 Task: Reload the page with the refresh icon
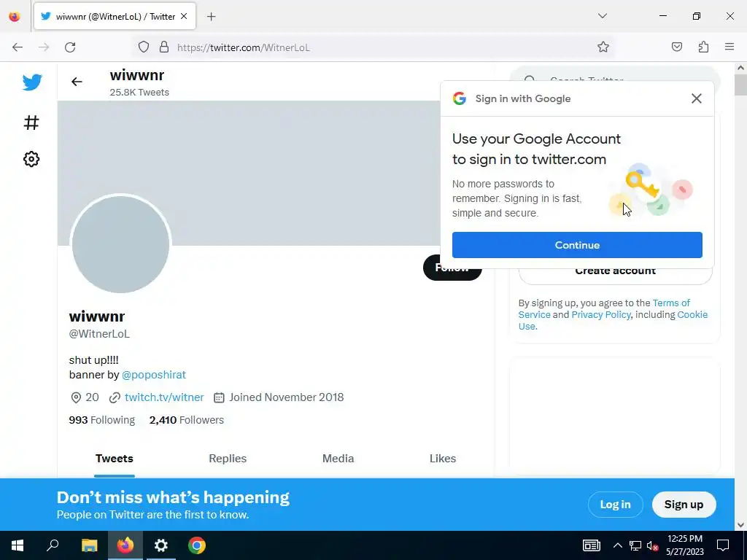point(70,47)
